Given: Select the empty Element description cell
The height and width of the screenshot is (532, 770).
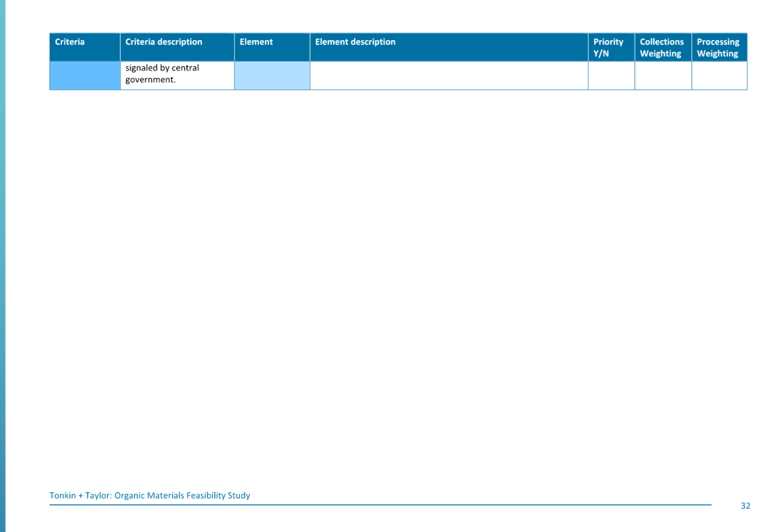Looking at the screenshot, I should click(449, 75).
